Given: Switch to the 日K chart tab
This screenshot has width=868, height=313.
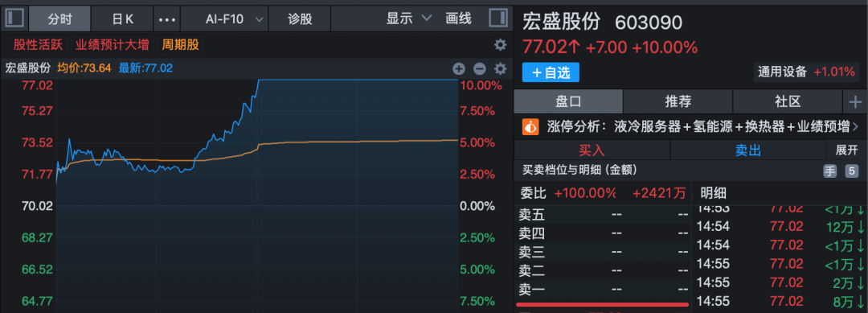Looking at the screenshot, I should (122, 19).
